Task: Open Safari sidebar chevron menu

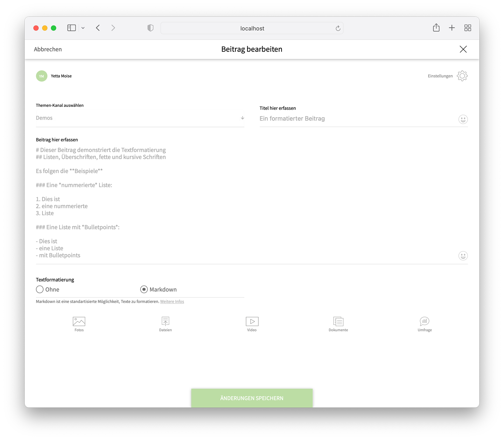Action: pyautogui.click(x=83, y=28)
